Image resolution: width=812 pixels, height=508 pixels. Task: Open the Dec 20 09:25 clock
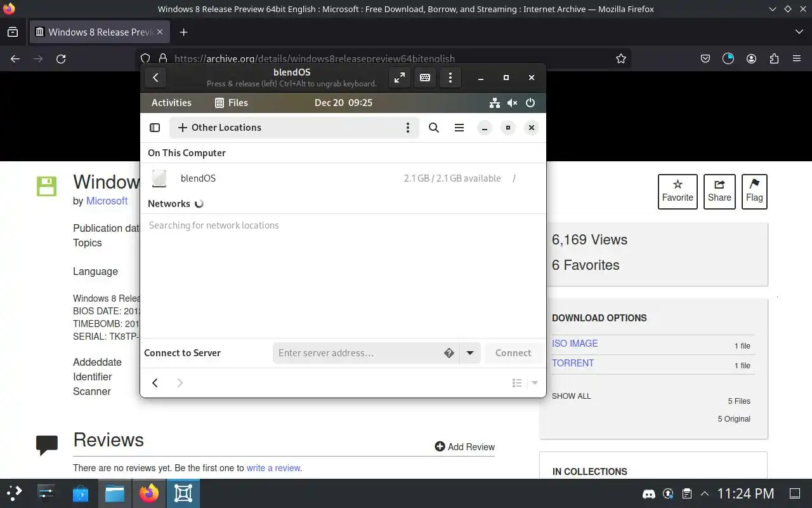click(x=343, y=103)
